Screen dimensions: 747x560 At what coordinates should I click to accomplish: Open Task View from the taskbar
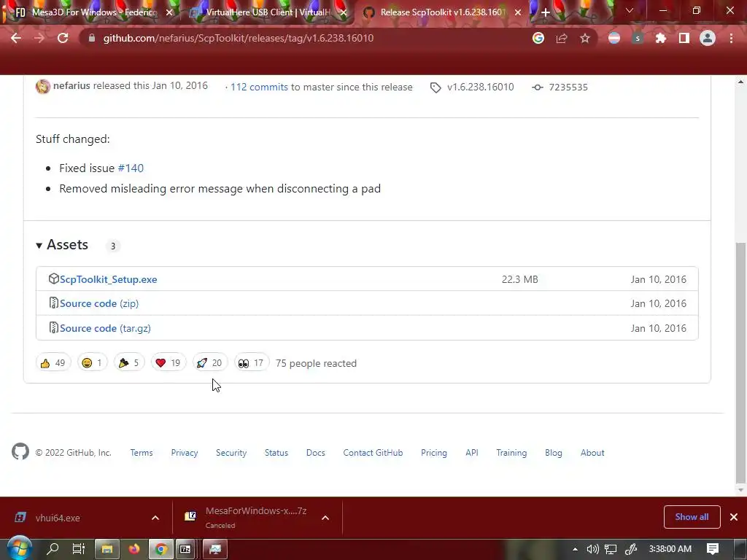point(78,549)
